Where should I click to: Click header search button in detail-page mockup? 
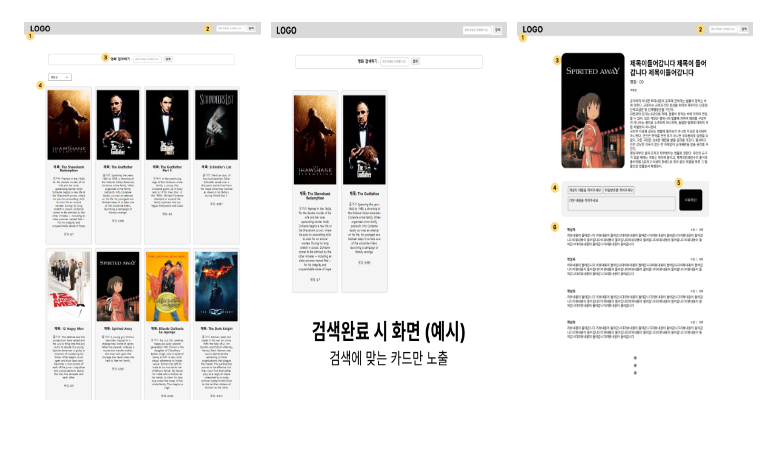point(744,29)
